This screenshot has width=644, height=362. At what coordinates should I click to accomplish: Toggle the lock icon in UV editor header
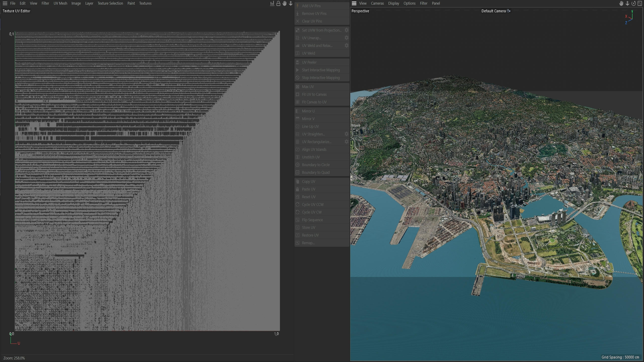[278, 3]
